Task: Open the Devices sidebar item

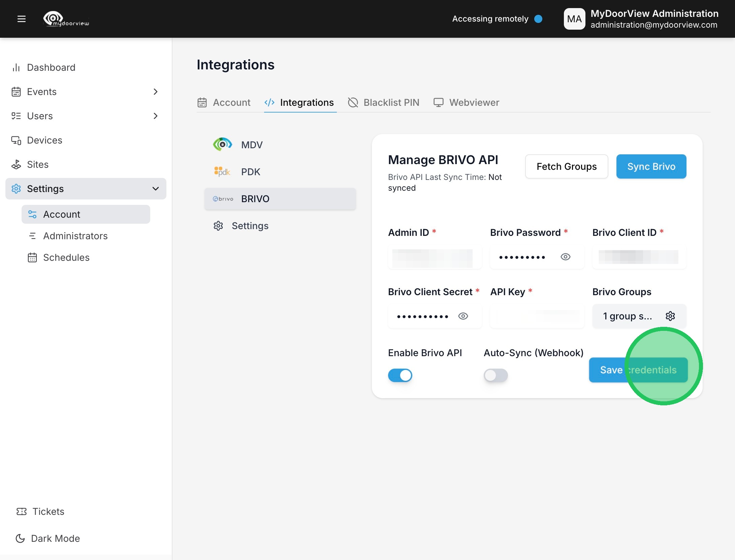Action: click(44, 140)
